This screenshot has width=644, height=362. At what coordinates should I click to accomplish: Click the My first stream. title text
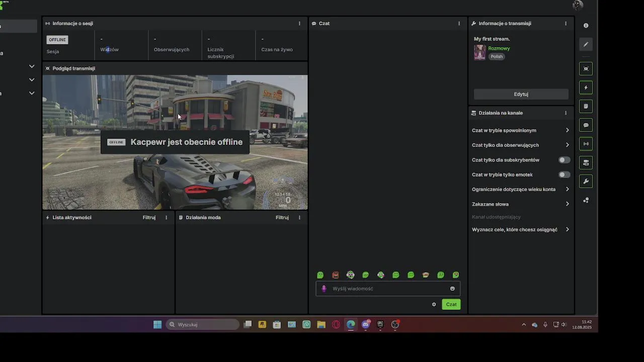(x=492, y=39)
